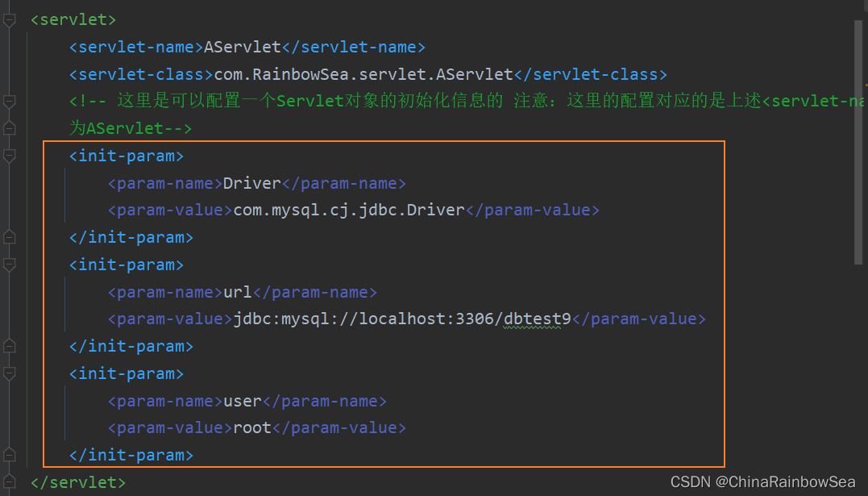Click com.RainbowSea.servlet.AServlet class name text
Image resolution: width=868 pixels, height=496 pixels.
363,74
